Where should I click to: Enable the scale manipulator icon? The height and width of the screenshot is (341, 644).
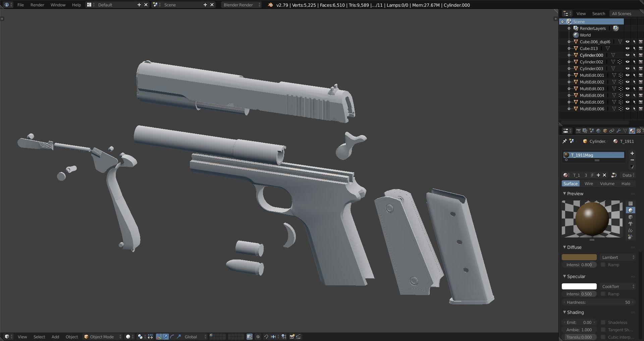point(179,337)
